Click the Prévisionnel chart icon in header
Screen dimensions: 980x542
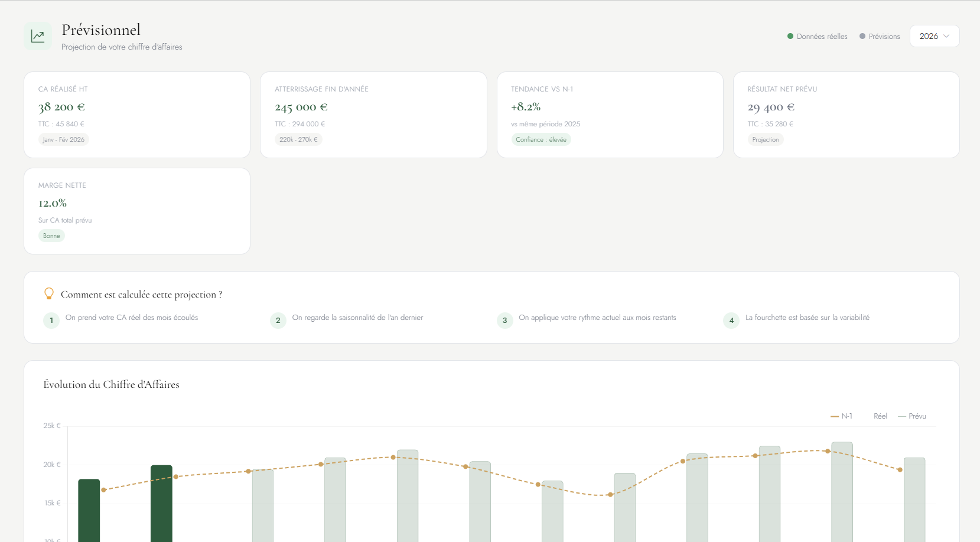click(x=38, y=36)
